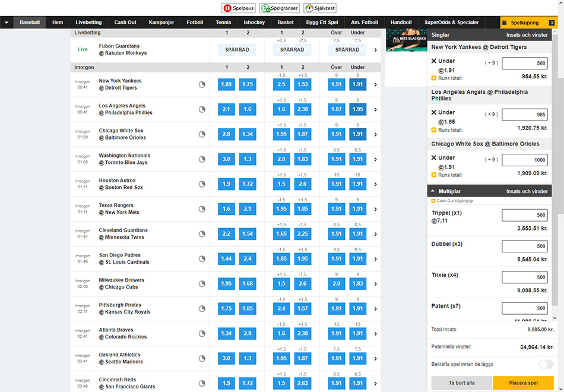Collapse the Multiplar section

tap(433, 191)
